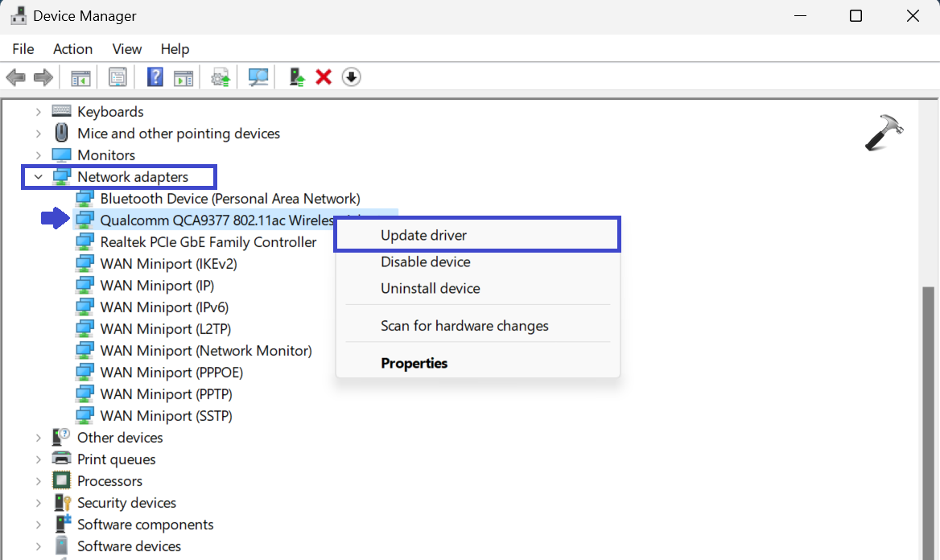Collapse the Network adapters category

38,177
